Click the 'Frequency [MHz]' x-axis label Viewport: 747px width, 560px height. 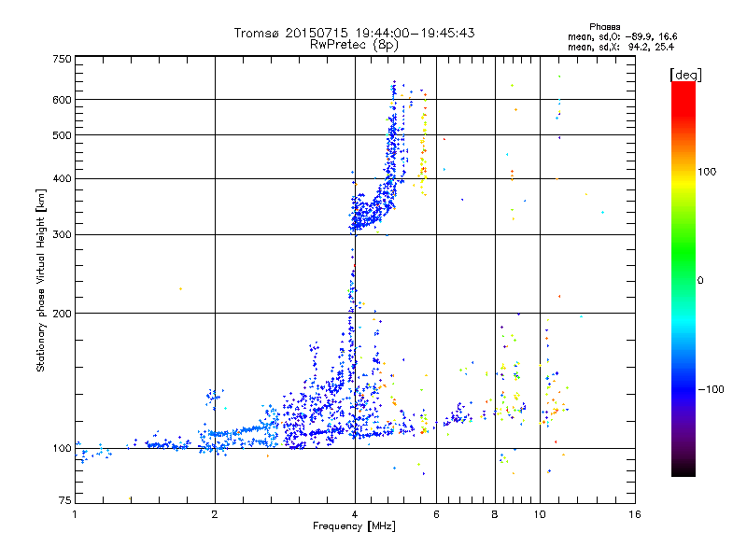(354, 526)
